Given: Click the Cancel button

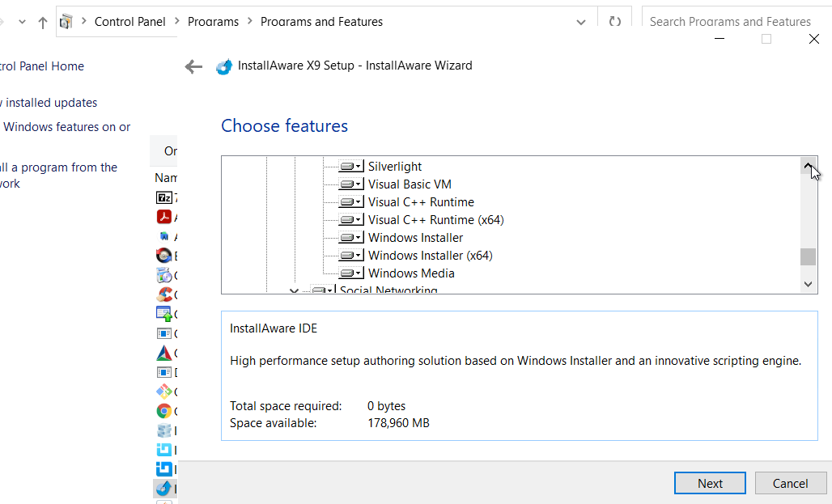Looking at the screenshot, I should tap(790, 483).
